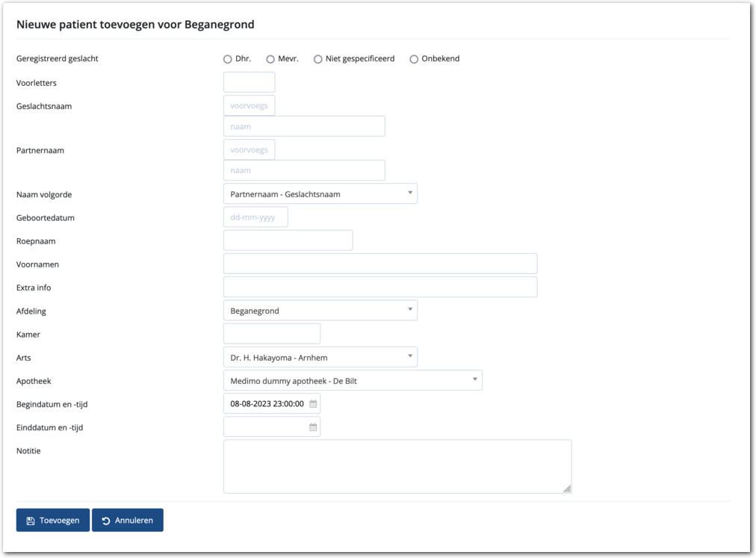Open calendar icon for Begindatum en -tijd
Viewport: 756px width, 558px height.
pyautogui.click(x=313, y=404)
